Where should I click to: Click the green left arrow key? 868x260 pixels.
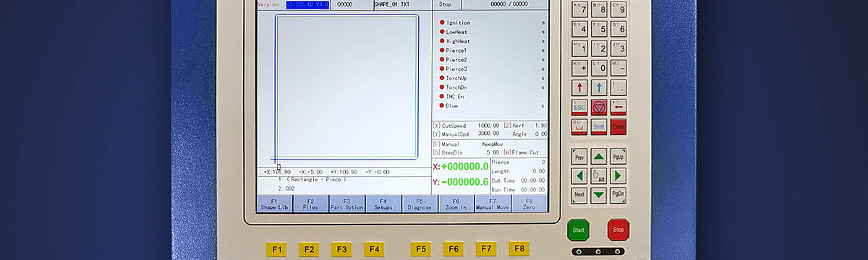pyautogui.click(x=579, y=175)
